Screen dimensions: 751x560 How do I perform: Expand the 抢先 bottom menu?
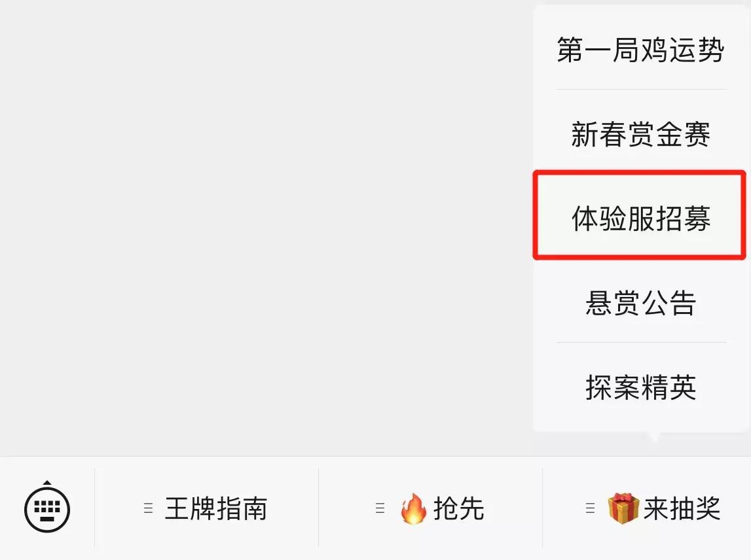[x=430, y=508]
